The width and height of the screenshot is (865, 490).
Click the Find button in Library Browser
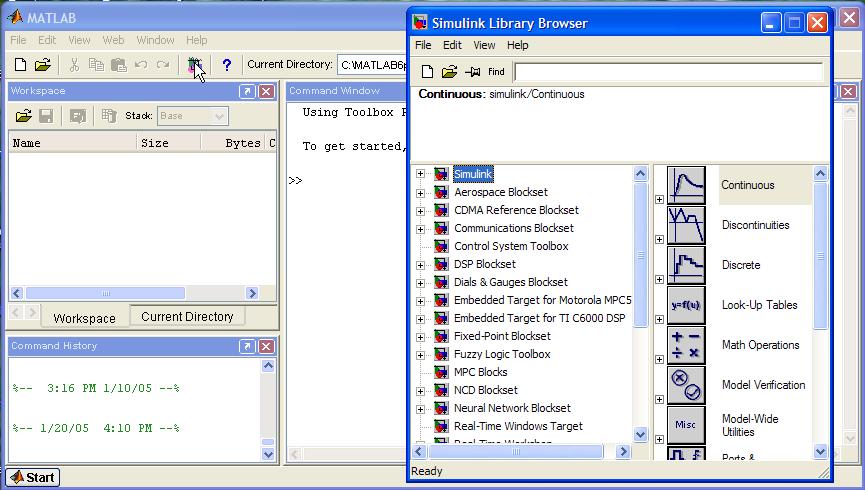click(x=496, y=72)
